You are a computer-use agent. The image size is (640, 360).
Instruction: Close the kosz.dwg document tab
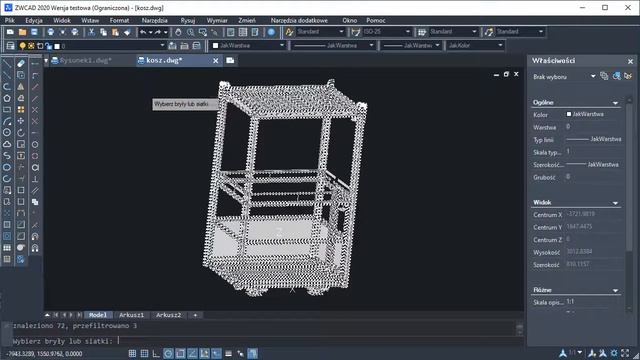216,60
